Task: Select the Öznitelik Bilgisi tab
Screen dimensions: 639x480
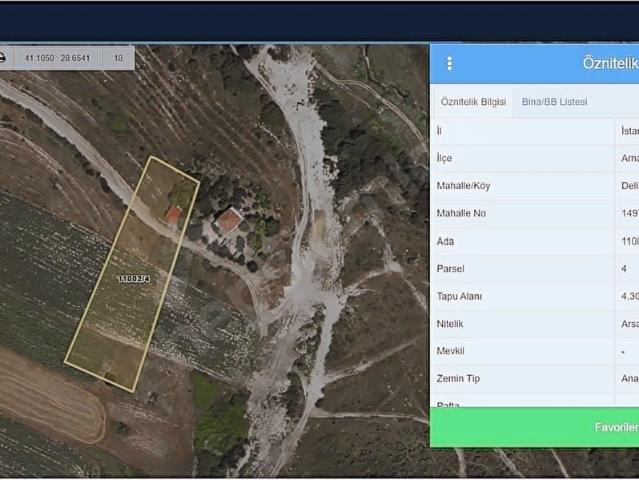Action: click(473, 102)
